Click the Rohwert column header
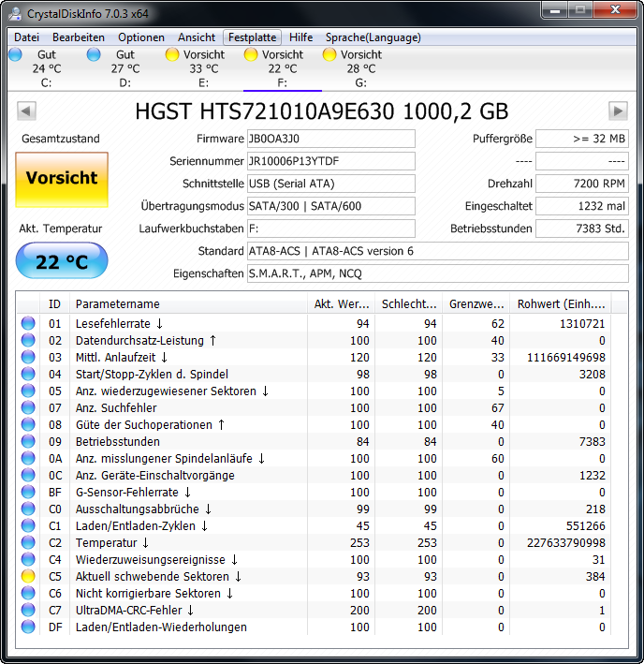This screenshot has width=644, height=664. [x=560, y=303]
